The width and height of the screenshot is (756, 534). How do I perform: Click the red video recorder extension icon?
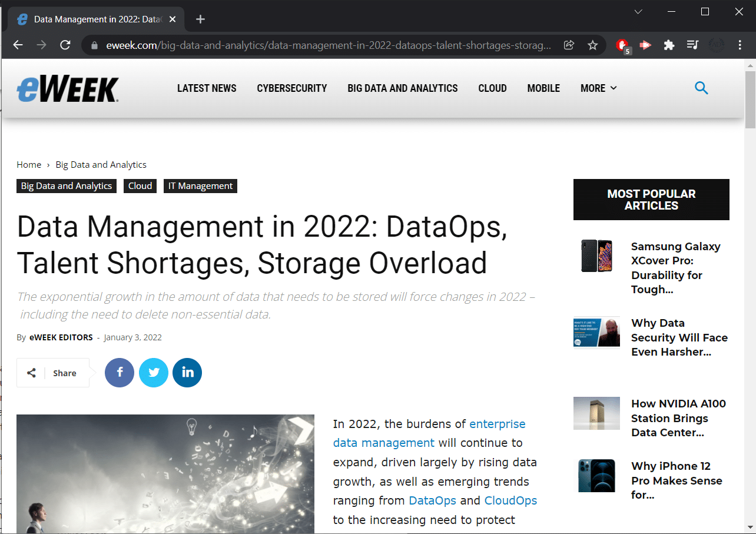(645, 45)
